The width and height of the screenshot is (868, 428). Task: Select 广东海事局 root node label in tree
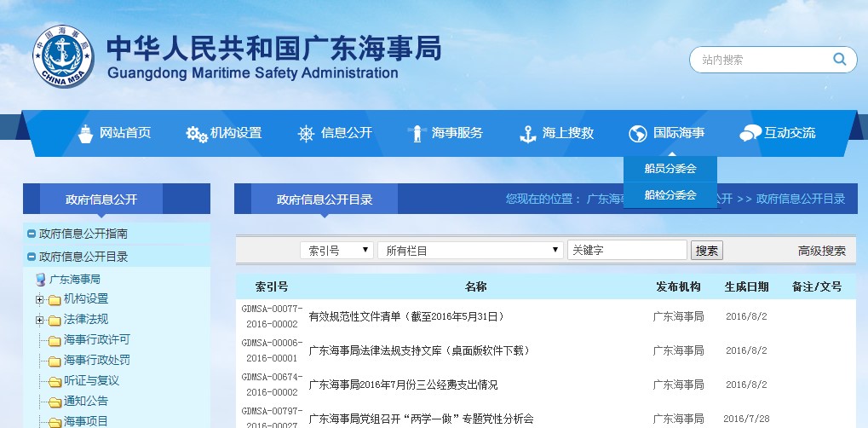[75, 280]
